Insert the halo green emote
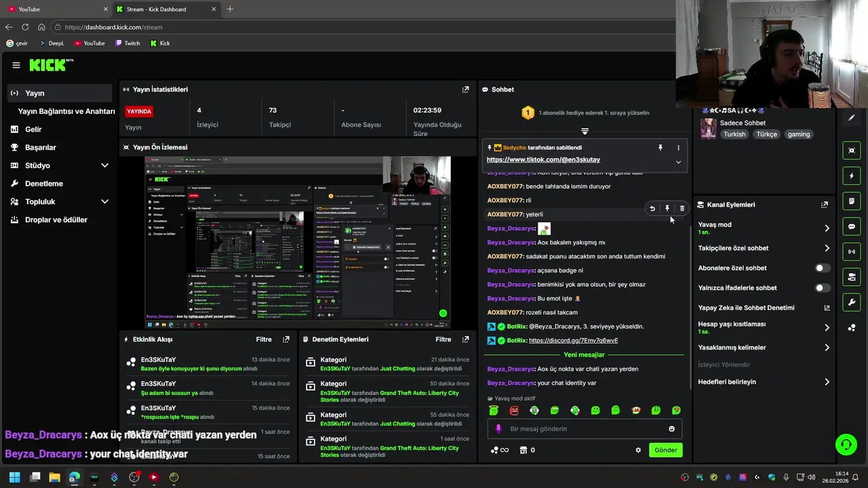Screen dimensions: 868x488 494,410
